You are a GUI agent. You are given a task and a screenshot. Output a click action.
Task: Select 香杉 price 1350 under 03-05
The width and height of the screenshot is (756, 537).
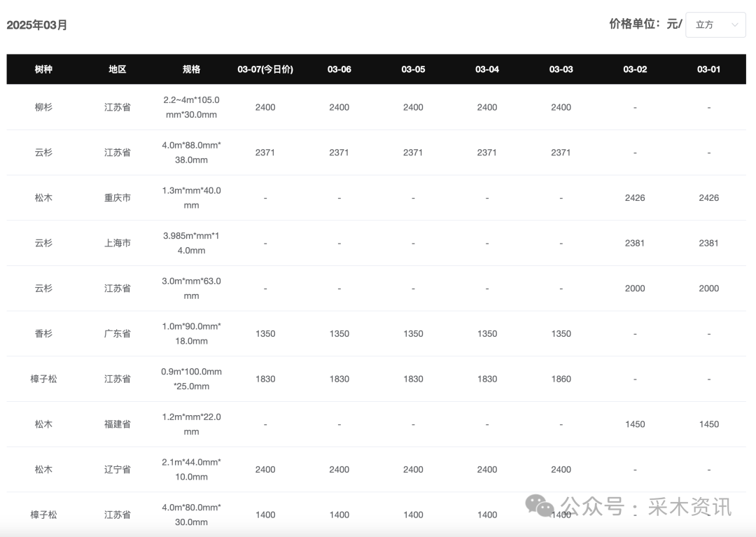413,333
